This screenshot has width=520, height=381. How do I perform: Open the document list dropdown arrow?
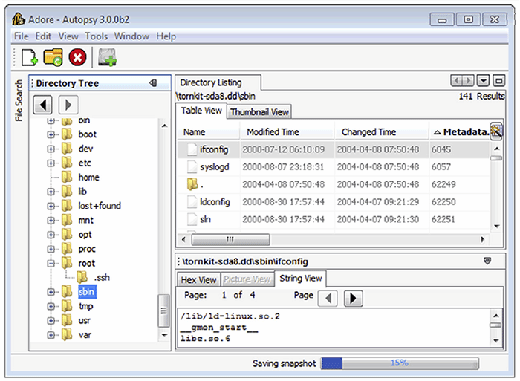[x=483, y=80]
